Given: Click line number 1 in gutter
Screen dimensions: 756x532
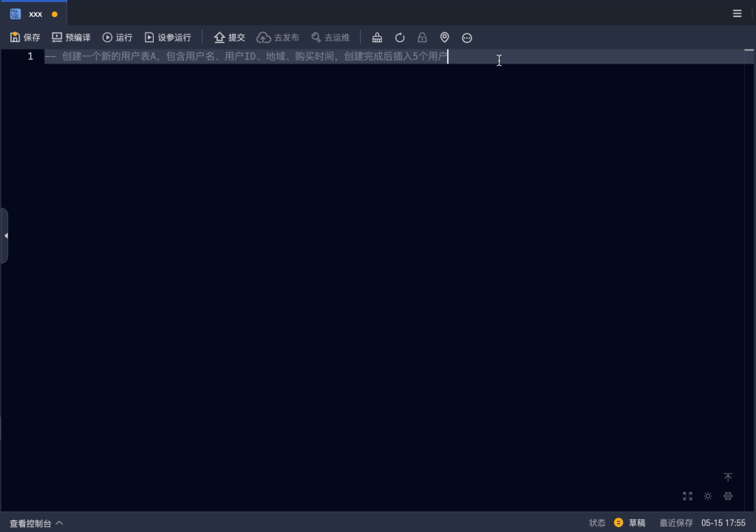Looking at the screenshot, I should click(30, 56).
